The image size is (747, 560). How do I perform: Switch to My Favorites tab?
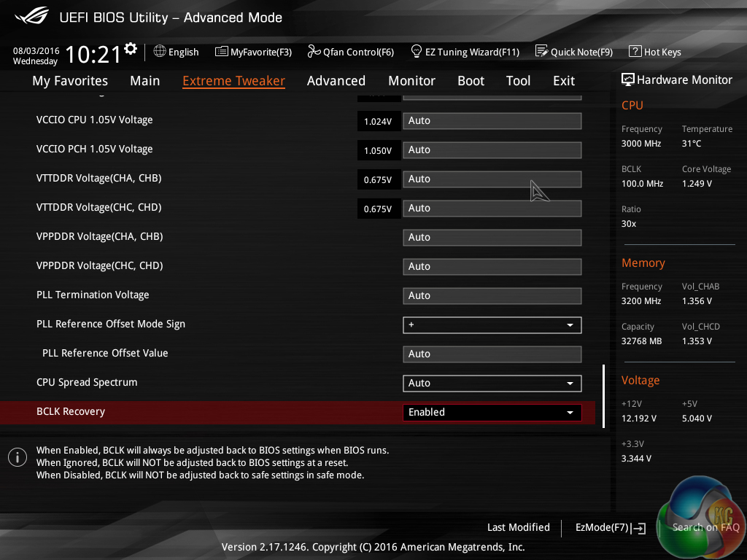pos(70,81)
